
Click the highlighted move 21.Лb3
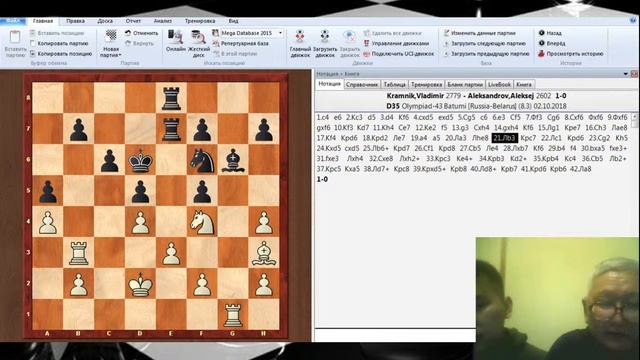coord(505,138)
